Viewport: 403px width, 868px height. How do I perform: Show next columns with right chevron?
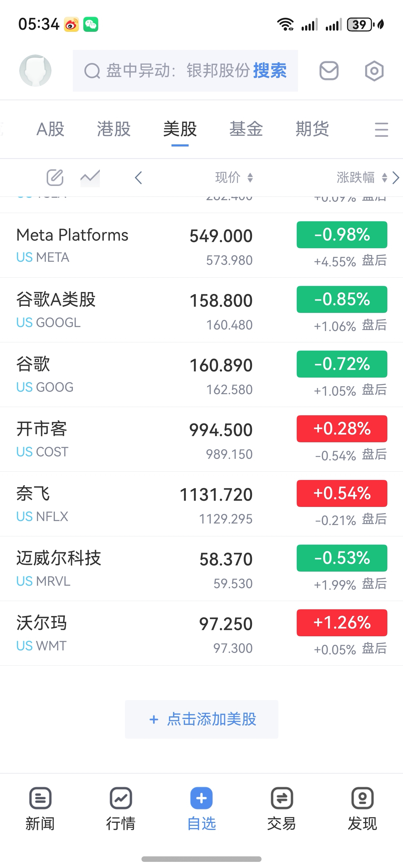396,177
